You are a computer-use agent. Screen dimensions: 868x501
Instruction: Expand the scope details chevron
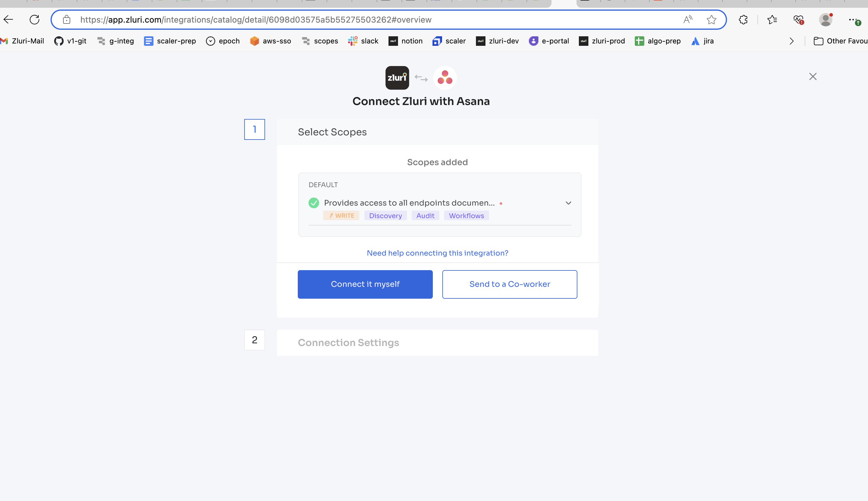point(568,203)
